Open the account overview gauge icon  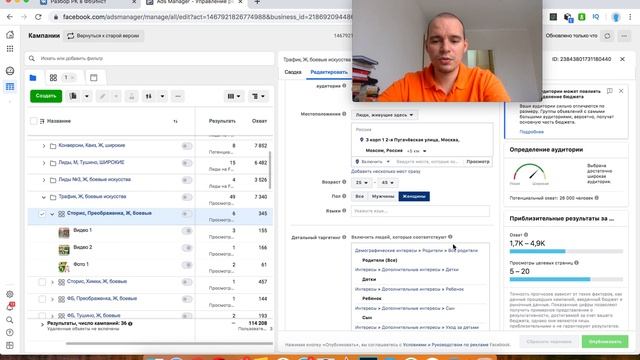10,71
